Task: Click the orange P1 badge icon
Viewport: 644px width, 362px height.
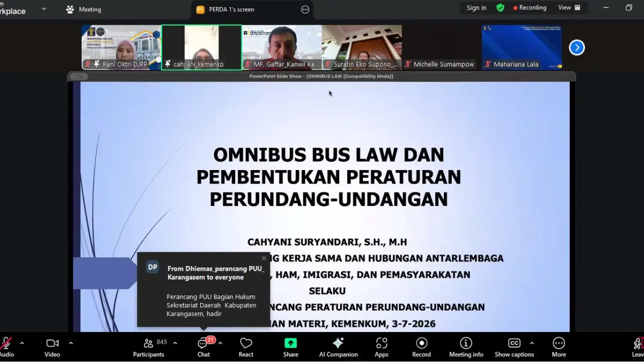Action: (x=200, y=10)
